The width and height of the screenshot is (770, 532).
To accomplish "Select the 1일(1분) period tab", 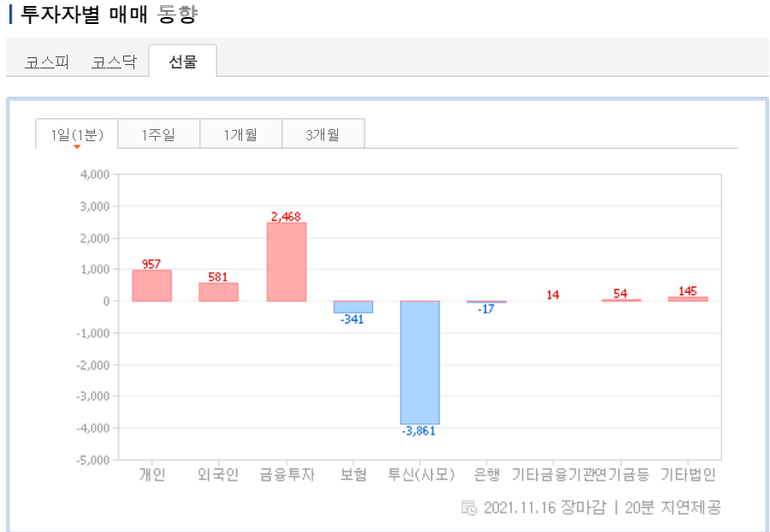I will (77, 134).
